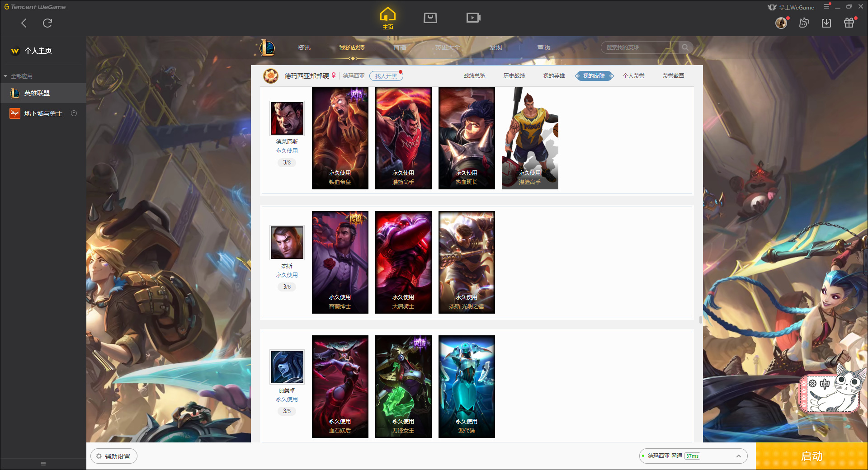The height and width of the screenshot is (470, 868).
Task: Open the user avatar profile icon
Action: point(781,23)
